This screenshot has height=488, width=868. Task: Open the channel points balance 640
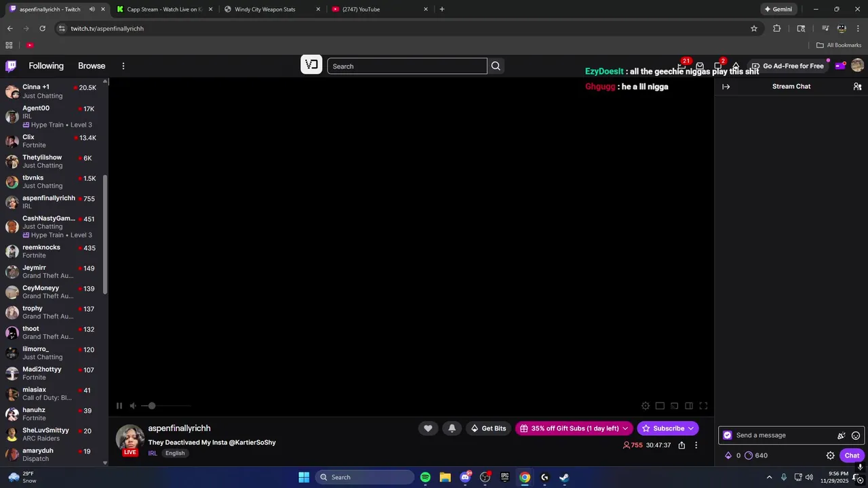point(756,455)
